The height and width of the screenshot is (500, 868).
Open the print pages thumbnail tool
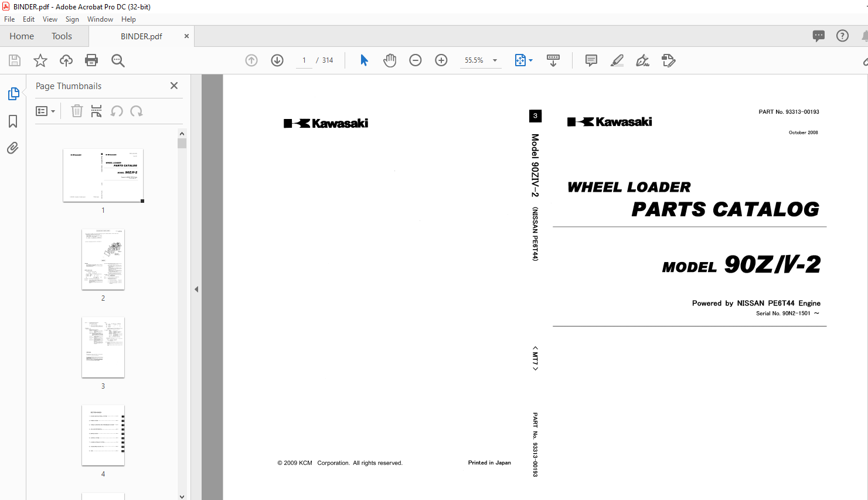(x=97, y=111)
